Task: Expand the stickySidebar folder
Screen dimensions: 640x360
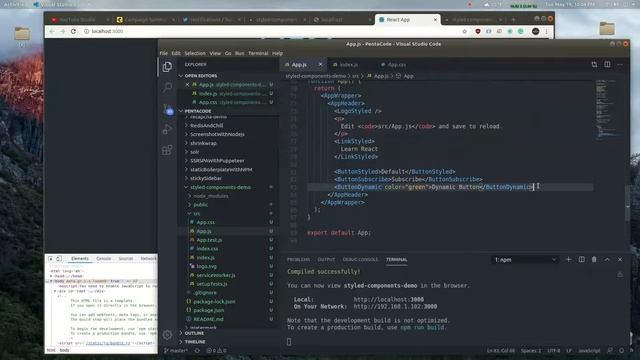Action: pos(206,178)
